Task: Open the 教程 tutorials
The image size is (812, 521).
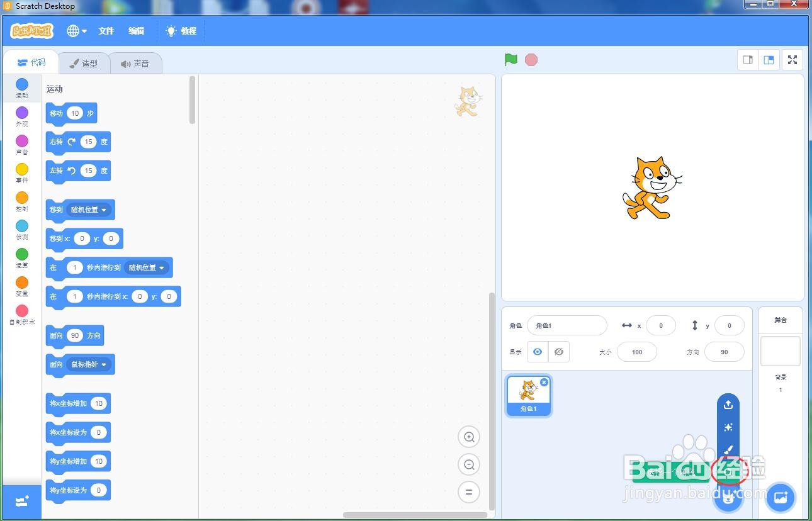Action: pos(181,30)
